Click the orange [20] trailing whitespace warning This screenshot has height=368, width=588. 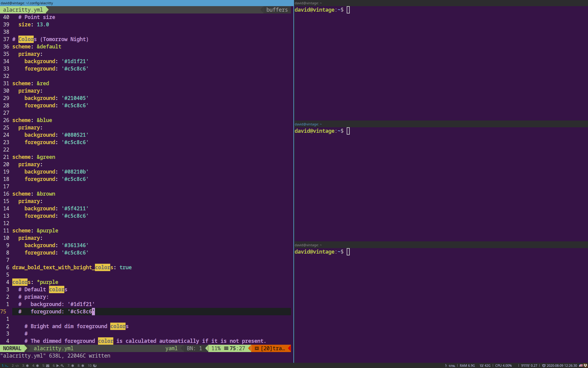coord(271,348)
